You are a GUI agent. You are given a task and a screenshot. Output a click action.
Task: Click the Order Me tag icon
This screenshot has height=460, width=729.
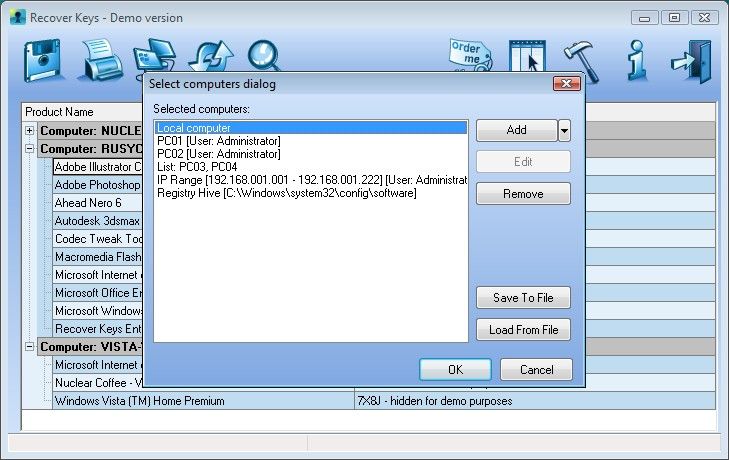click(471, 58)
